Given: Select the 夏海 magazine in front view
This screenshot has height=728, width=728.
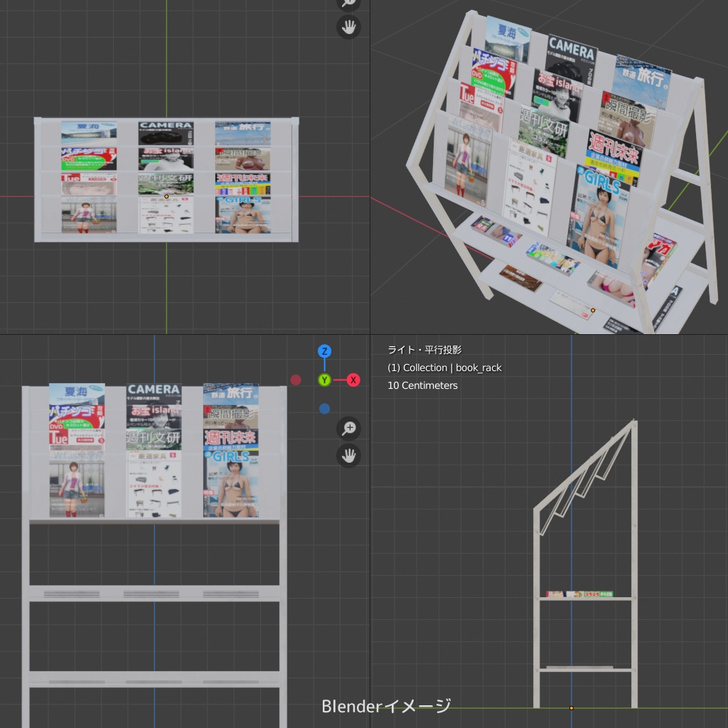Looking at the screenshot, I should (77, 394).
